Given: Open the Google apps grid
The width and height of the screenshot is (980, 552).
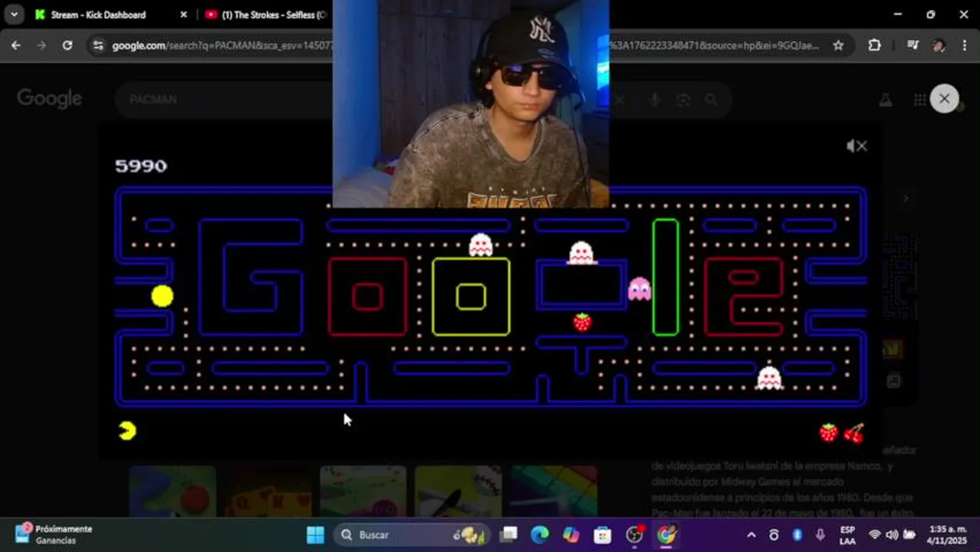Looking at the screenshot, I should (919, 100).
